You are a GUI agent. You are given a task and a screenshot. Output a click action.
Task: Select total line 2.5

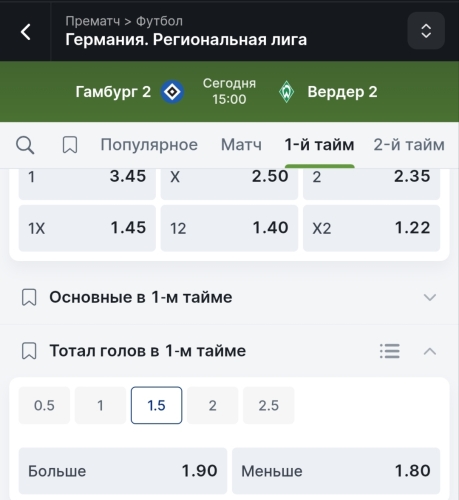tap(269, 405)
